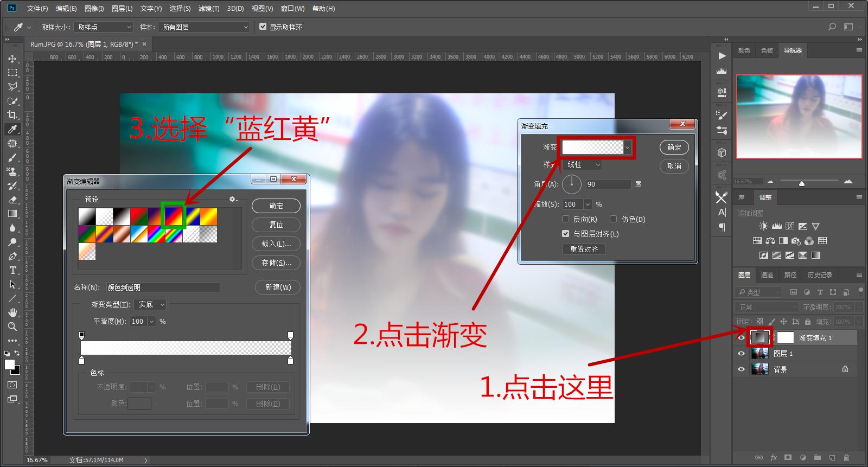Open the 渐变类型 实底 dropdown
The image size is (868, 467).
point(150,305)
